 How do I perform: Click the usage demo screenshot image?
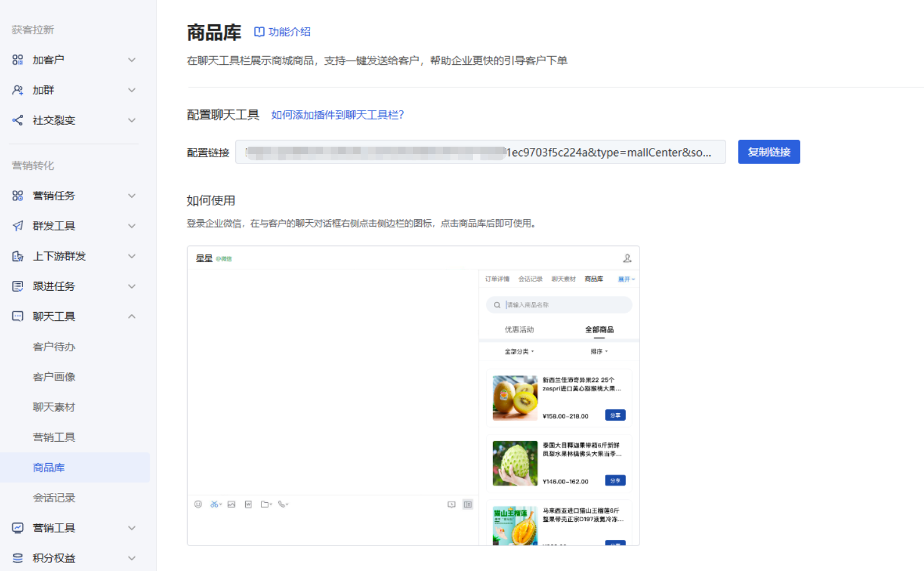click(413, 396)
